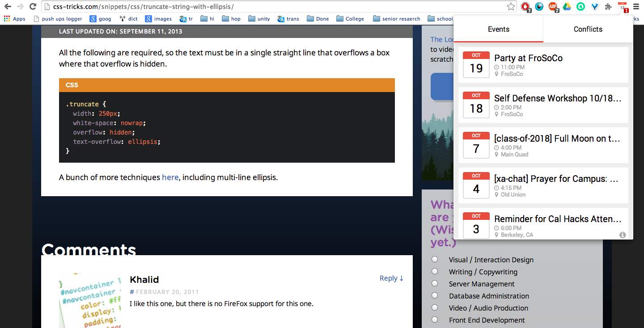
Task: Open the Apps shortcut in bookmarks bar
Action: click(x=15, y=19)
